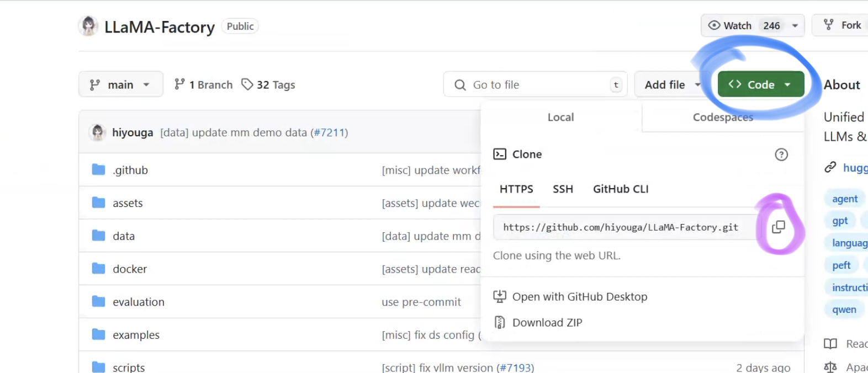
Task: Click the .github folder icon
Action: coord(99,169)
